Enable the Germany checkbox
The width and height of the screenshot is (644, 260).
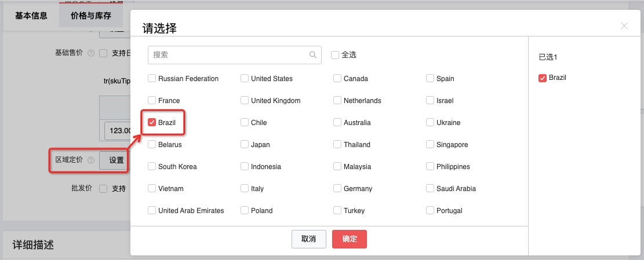point(337,189)
